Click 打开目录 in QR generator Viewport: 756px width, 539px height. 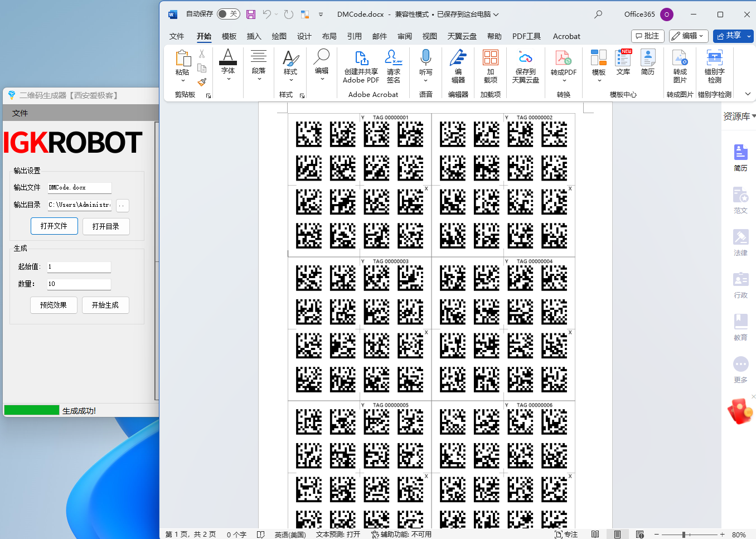coord(106,226)
